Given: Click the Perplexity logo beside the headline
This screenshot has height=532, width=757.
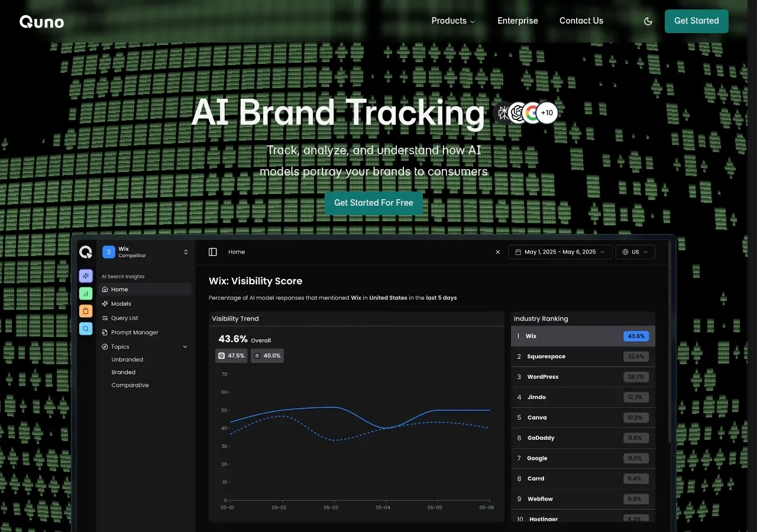Looking at the screenshot, I should coord(503,112).
